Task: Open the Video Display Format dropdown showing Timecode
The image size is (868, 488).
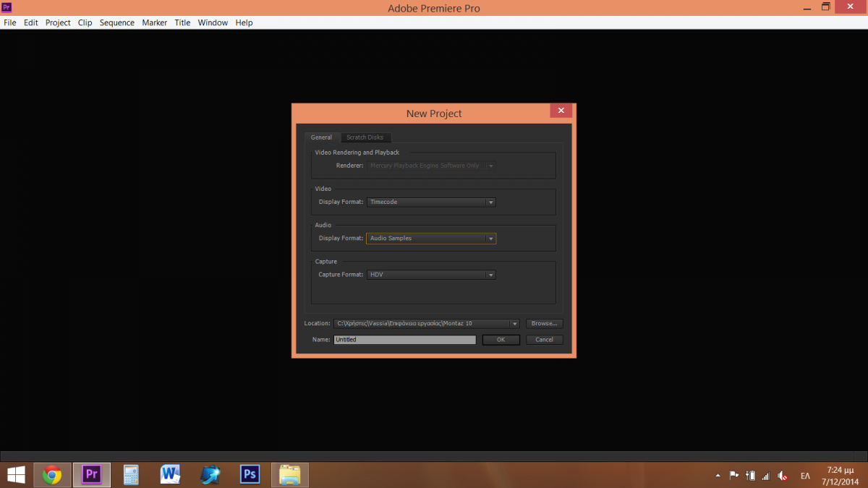Action: coord(431,202)
